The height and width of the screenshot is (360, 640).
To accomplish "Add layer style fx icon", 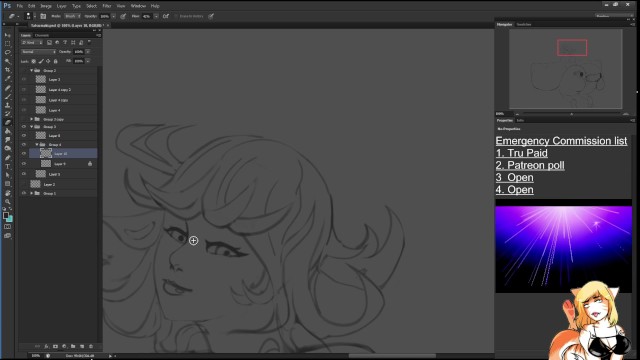I will [x=46, y=346].
